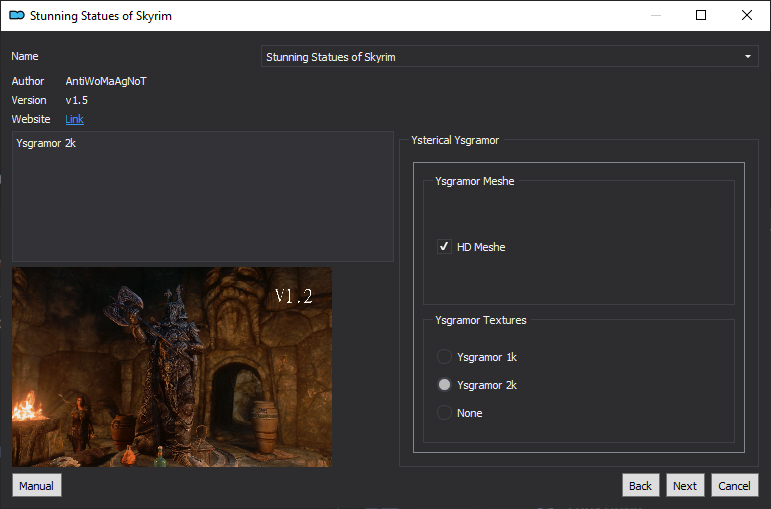The image size is (771, 509).
Task: Go Back to previous installer page
Action: tap(640, 486)
